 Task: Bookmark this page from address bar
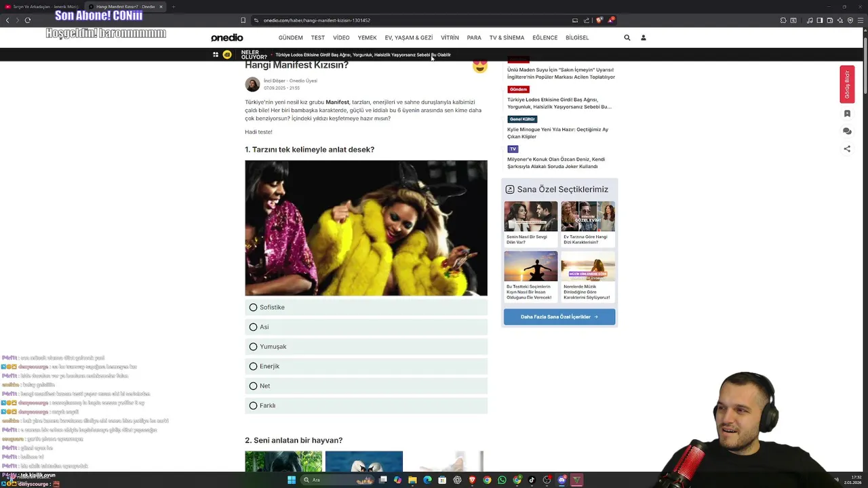point(243,20)
